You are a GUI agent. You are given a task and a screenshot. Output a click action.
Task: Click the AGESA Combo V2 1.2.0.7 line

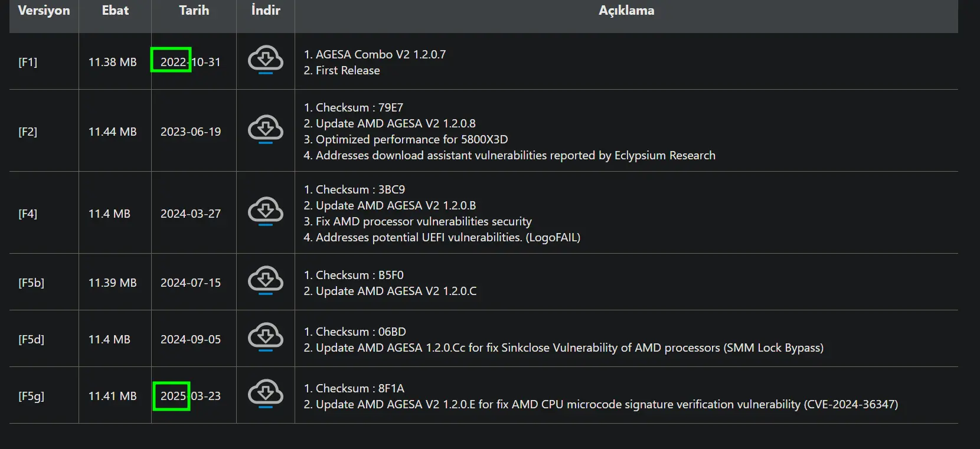coord(375,54)
